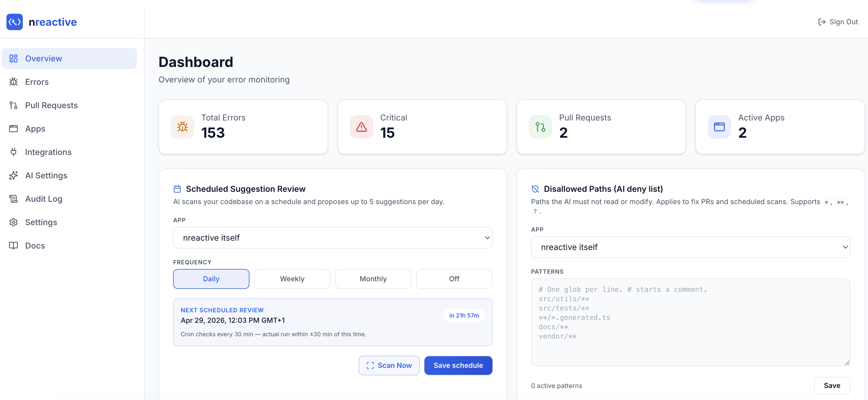The height and width of the screenshot is (400, 868).
Task: Click the Docs book icon in sidebar
Action: [x=13, y=246]
